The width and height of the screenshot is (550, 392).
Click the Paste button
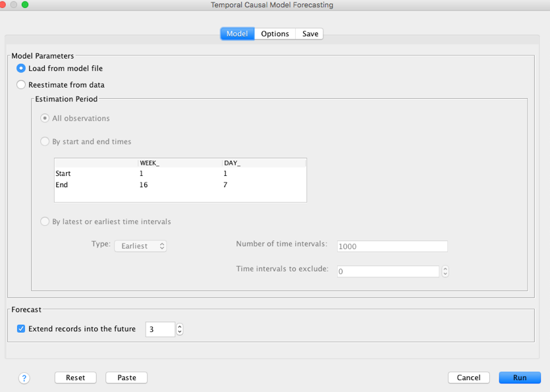click(x=126, y=378)
